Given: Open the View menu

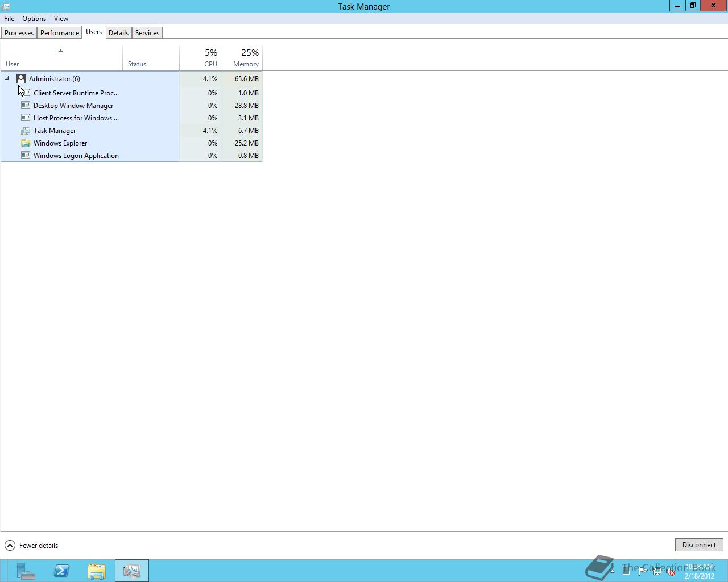Looking at the screenshot, I should pyautogui.click(x=61, y=19).
